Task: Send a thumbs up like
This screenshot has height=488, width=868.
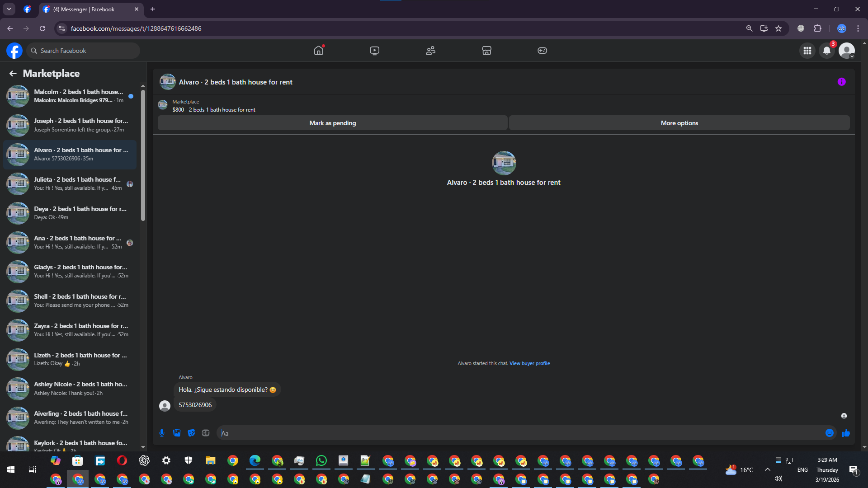Action: point(845,433)
